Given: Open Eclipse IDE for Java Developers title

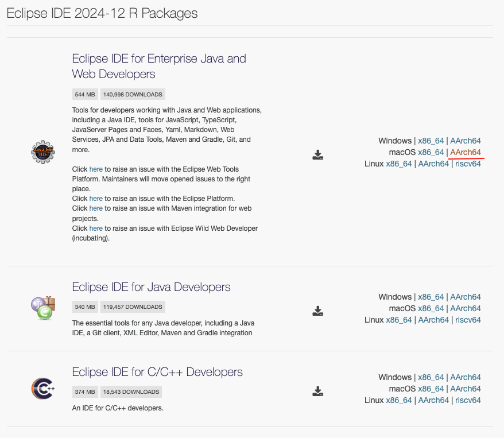Looking at the screenshot, I should [x=151, y=287].
